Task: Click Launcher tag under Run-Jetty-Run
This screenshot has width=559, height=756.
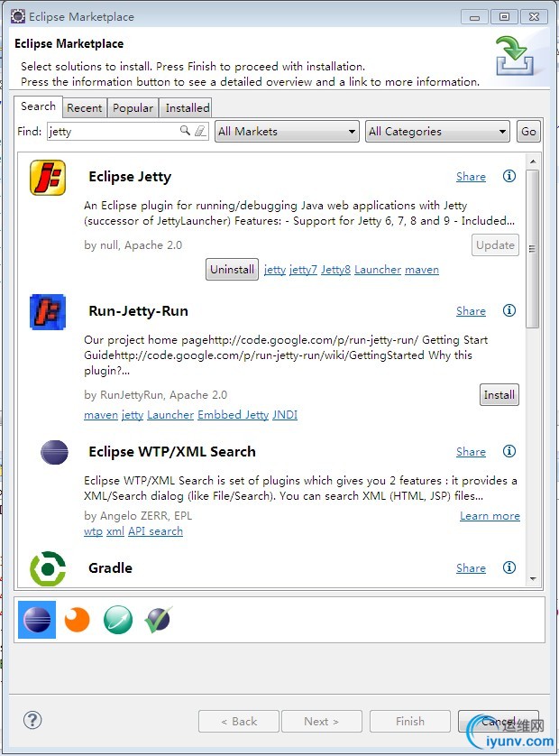Action: tap(170, 415)
